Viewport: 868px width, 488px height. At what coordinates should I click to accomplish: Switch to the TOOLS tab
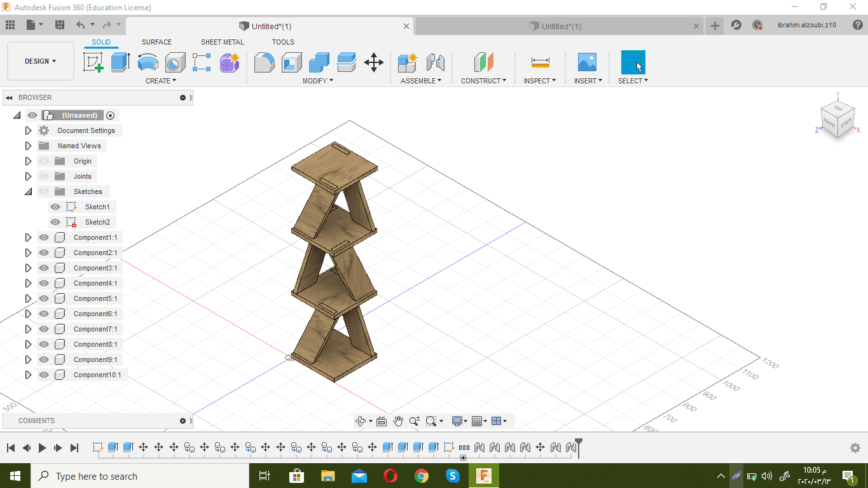283,42
